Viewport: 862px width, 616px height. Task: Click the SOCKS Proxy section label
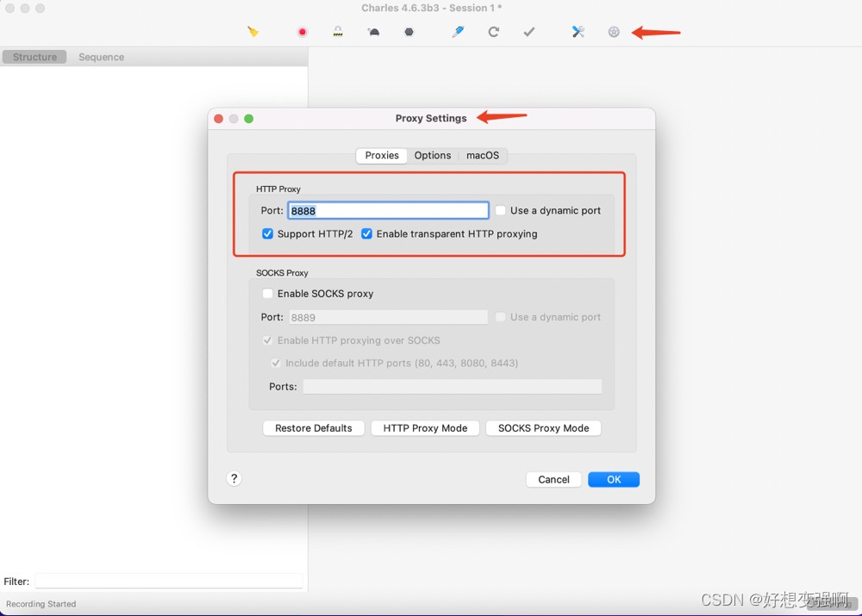tap(282, 272)
